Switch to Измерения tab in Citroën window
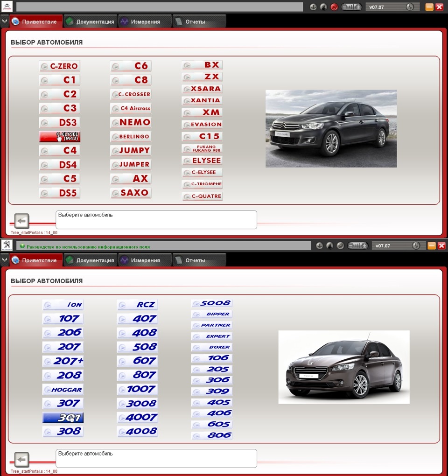The width and height of the screenshot is (448, 476). tap(145, 21)
